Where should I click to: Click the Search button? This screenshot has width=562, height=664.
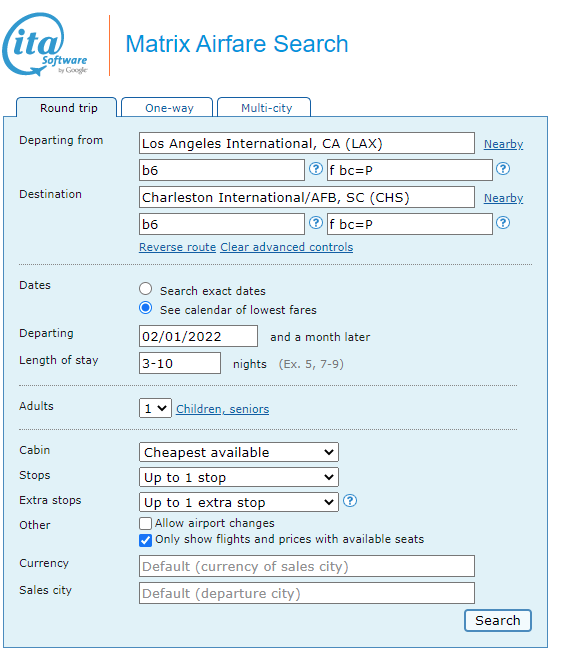click(x=498, y=620)
